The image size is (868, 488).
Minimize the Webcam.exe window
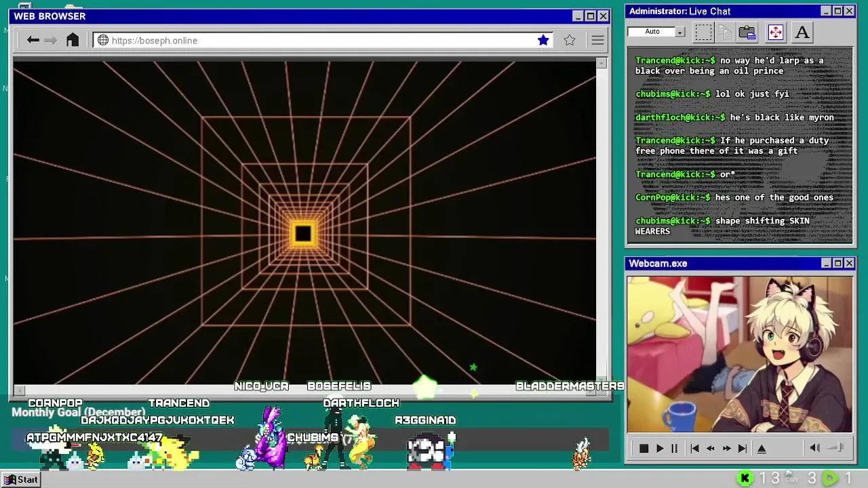(x=825, y=263)
